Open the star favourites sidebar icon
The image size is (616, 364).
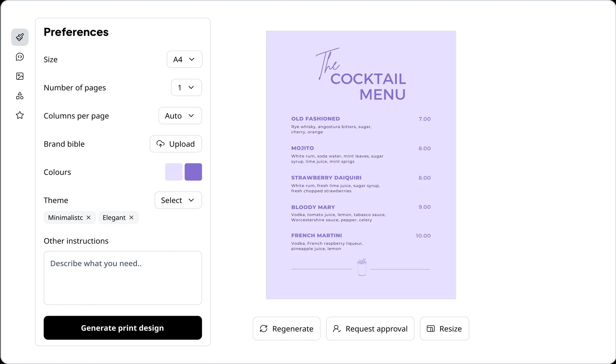[x=20, y=115]
